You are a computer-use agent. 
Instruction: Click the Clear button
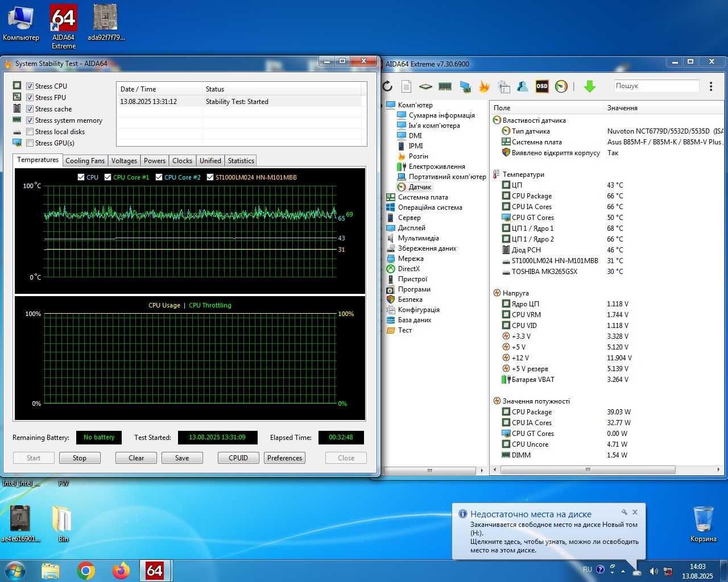tap(136, 458)
